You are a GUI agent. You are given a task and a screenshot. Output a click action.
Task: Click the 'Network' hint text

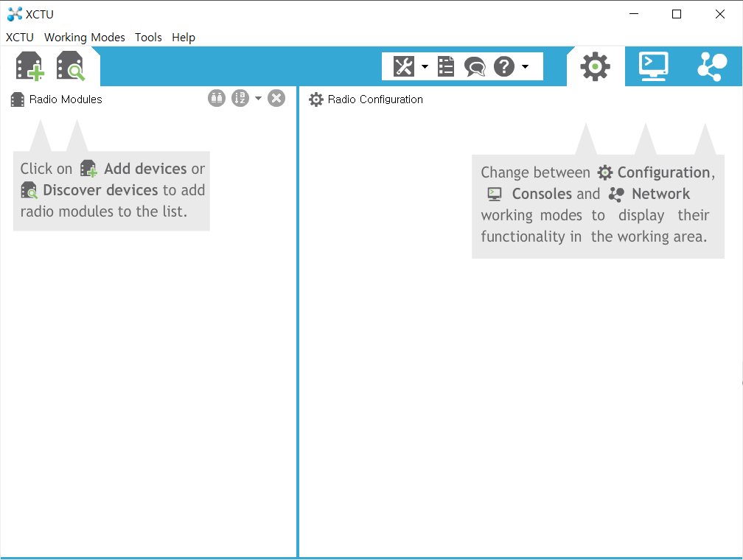tap(661, 194)
